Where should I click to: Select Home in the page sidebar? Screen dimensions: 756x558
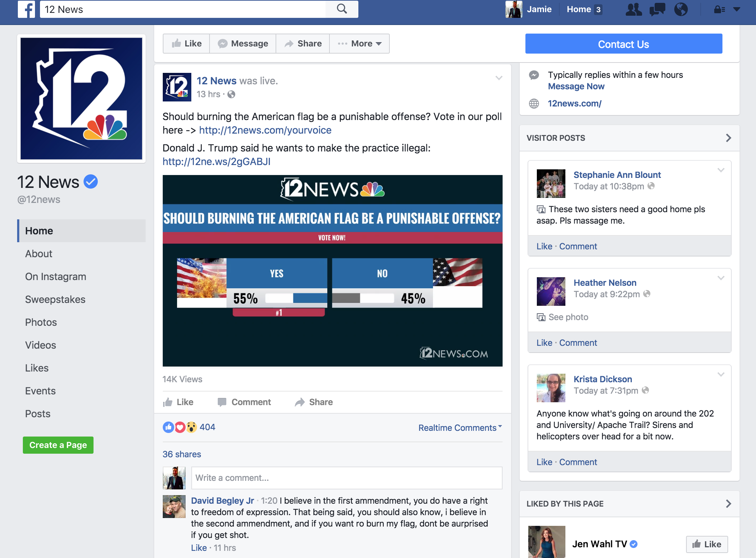pos(81,231)
